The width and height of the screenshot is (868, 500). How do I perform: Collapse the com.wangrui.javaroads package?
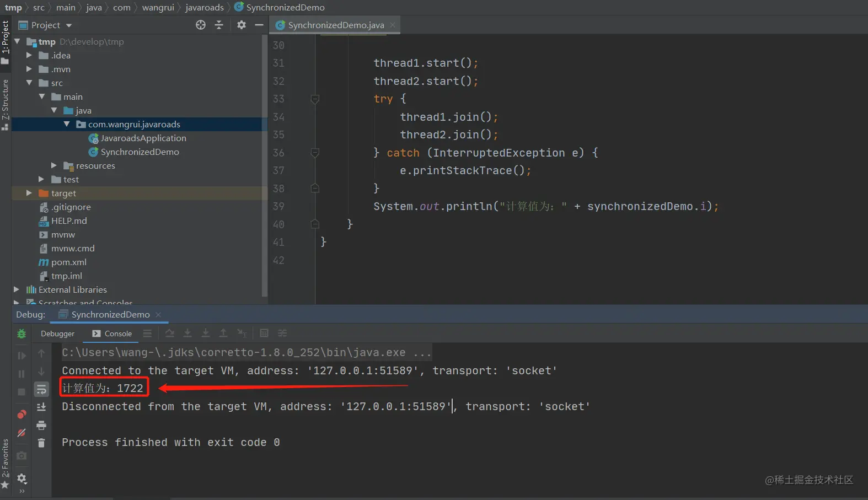(67, 124)
